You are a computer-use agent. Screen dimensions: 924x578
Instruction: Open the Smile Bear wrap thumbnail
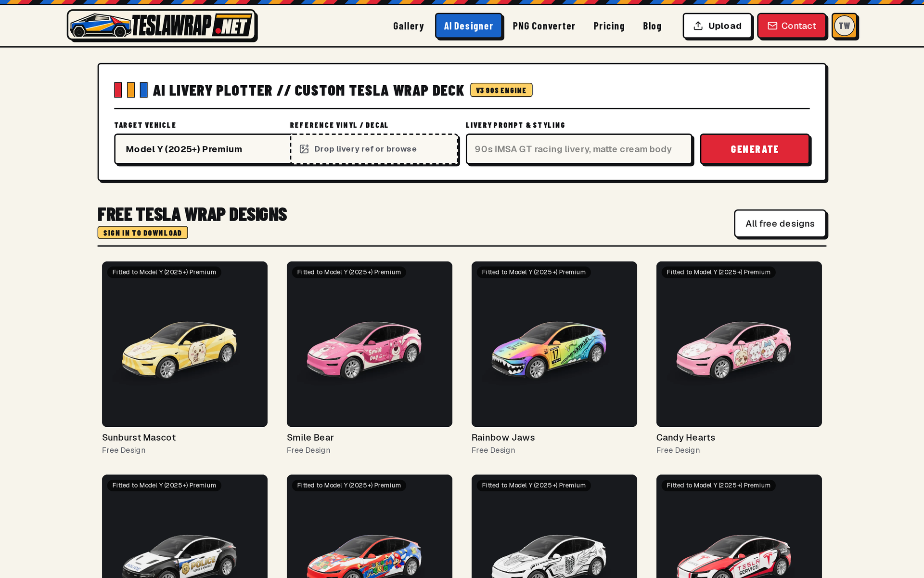pos(370,344)
